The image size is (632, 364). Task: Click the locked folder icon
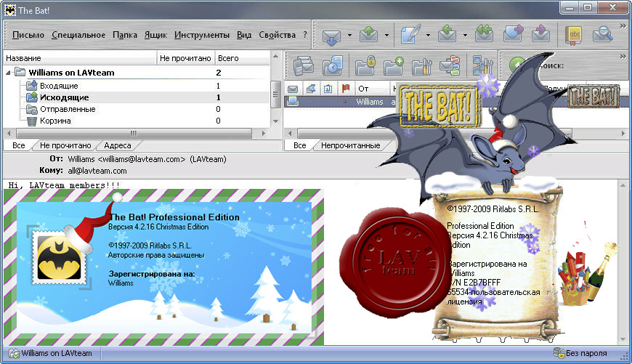[x=365, y=65]
